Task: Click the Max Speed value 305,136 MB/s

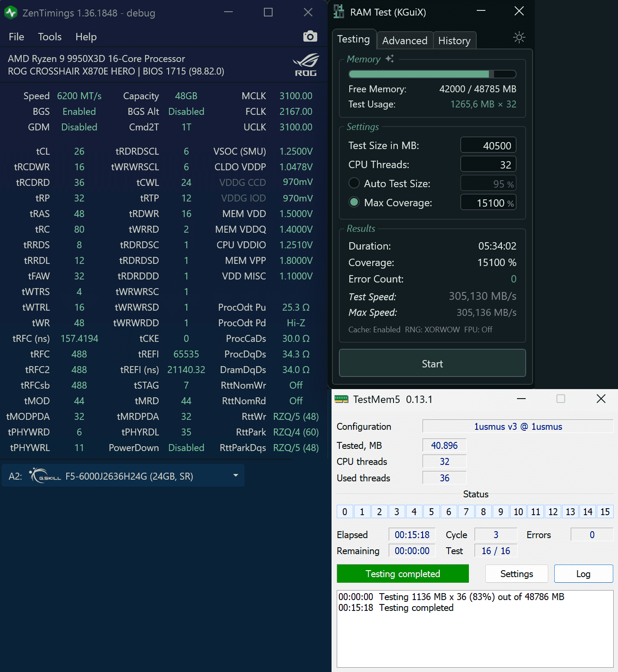Action: tap(486, 312)
